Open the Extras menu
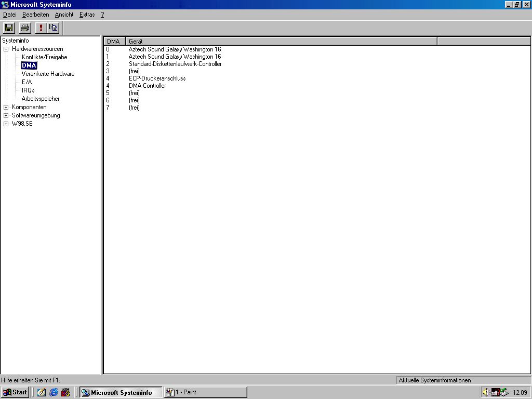Image resolution: width=532 pixels, height=399 pixels. click(87, 15)
